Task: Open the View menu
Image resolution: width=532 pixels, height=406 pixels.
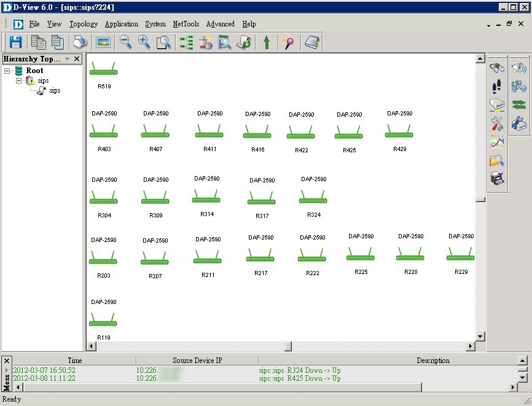Action: coord(54,24)
